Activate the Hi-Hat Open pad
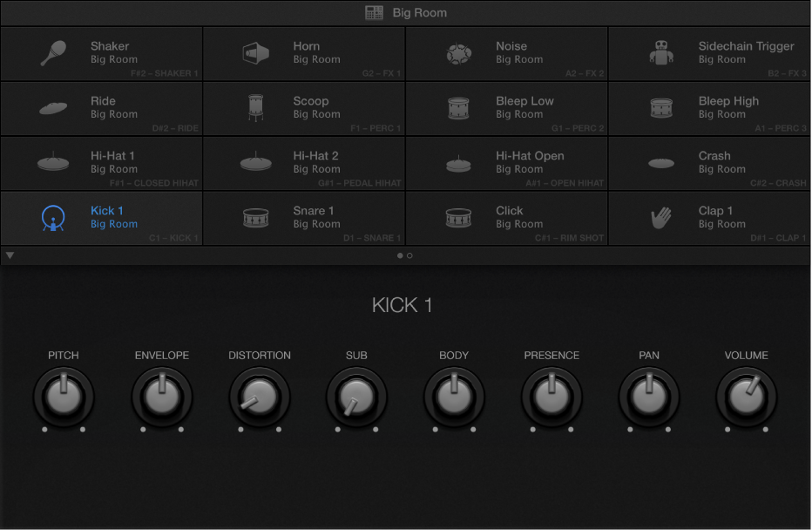 point(506,163)
